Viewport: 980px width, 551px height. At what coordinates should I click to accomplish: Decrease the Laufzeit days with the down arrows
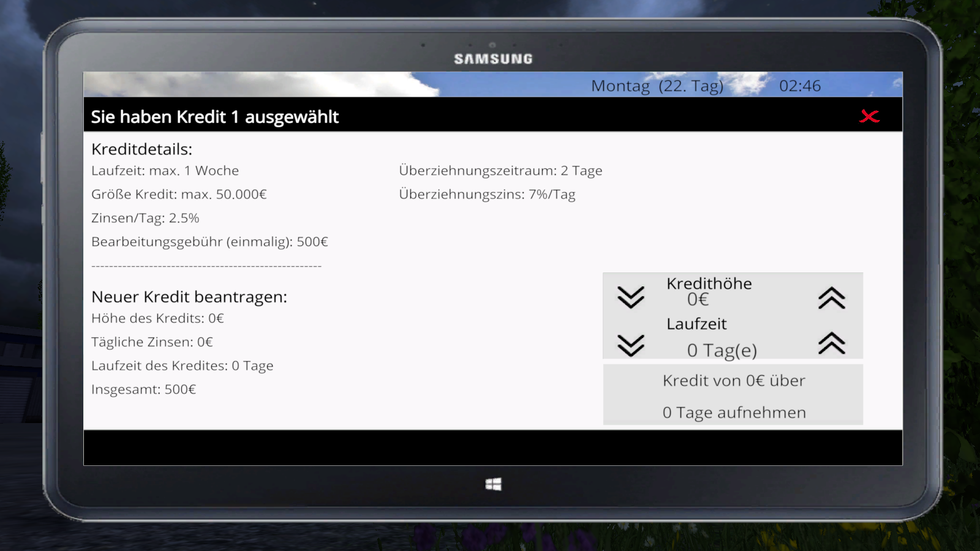tap(631, 345)
